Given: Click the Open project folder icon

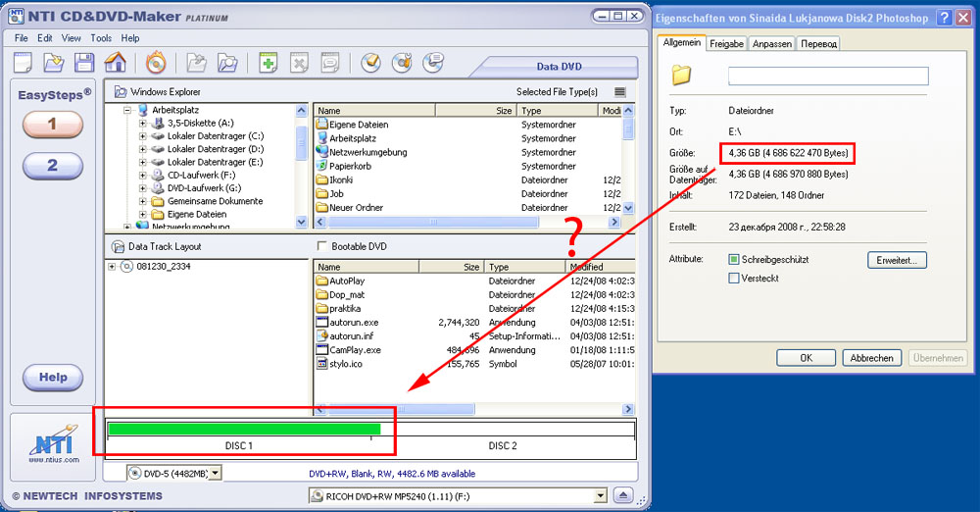Looking at the screenshot, I should 54,63.
